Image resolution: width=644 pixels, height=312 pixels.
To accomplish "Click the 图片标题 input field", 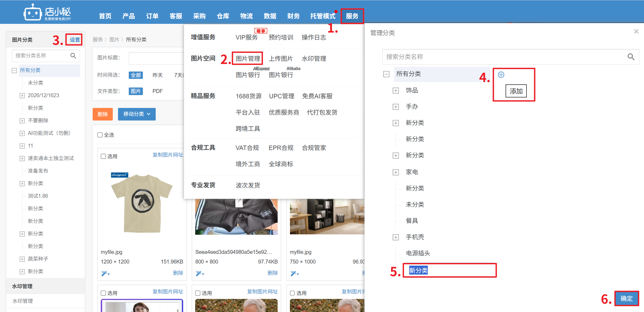I will 156,58.
